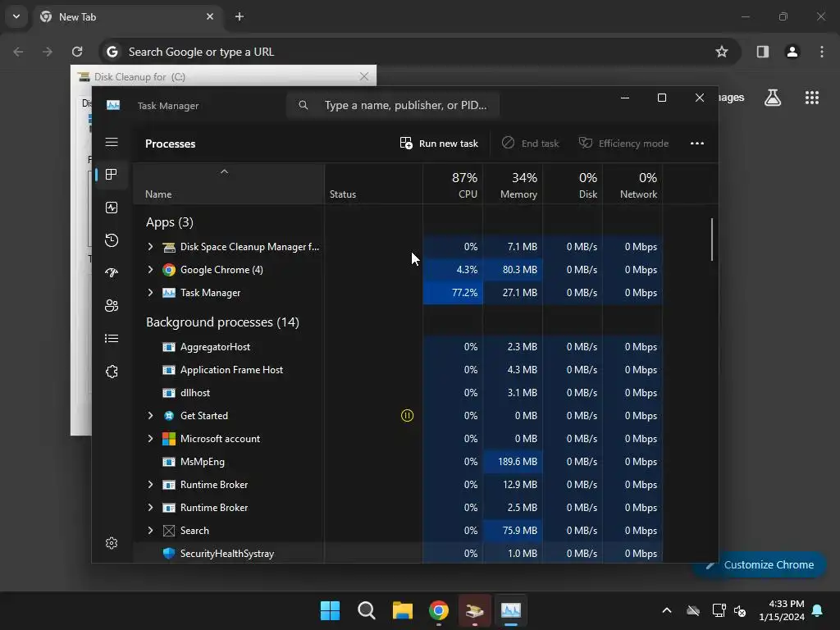Expand the Google Chrome (4) process group
Viewport: 840px width, 630px height.
click(x=150, y=269)
